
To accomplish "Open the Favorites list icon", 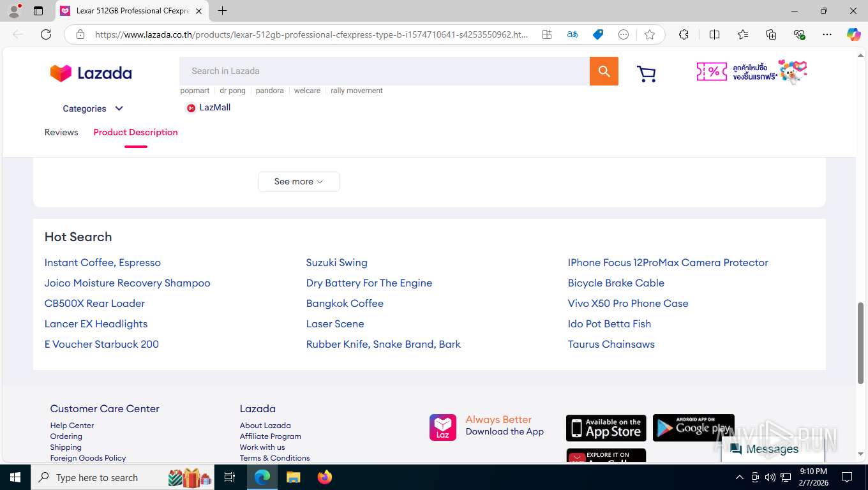I will coord(743,34).
